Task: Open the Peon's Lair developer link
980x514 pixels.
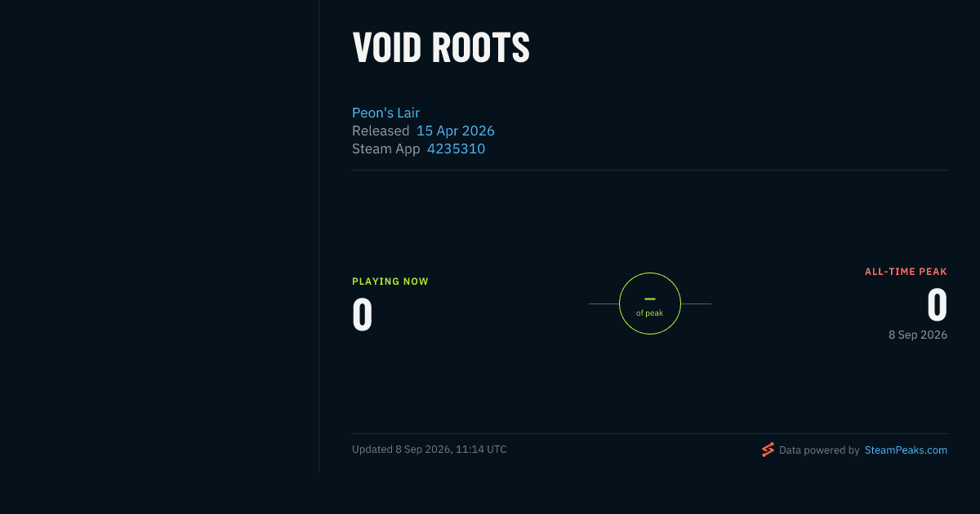Action: coord(385,113)
